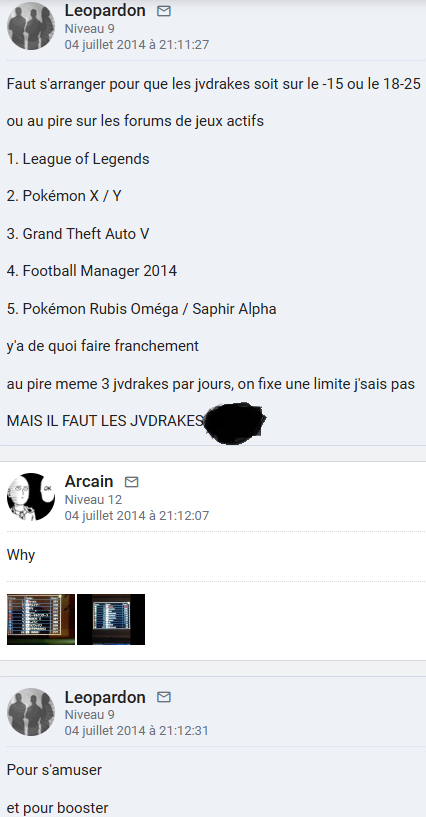Click the 'League of Legends' line in the list
The image size is (426, 817).
[78, 159]
